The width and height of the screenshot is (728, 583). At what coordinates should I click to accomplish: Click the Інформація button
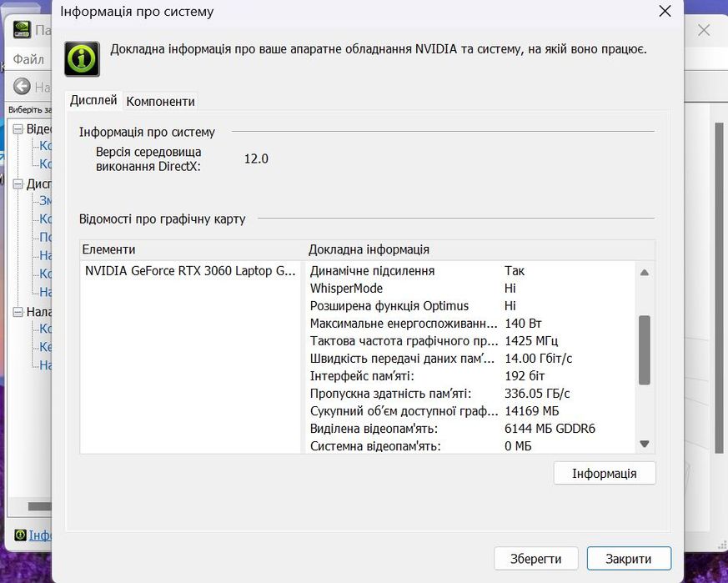pos(605,474)
